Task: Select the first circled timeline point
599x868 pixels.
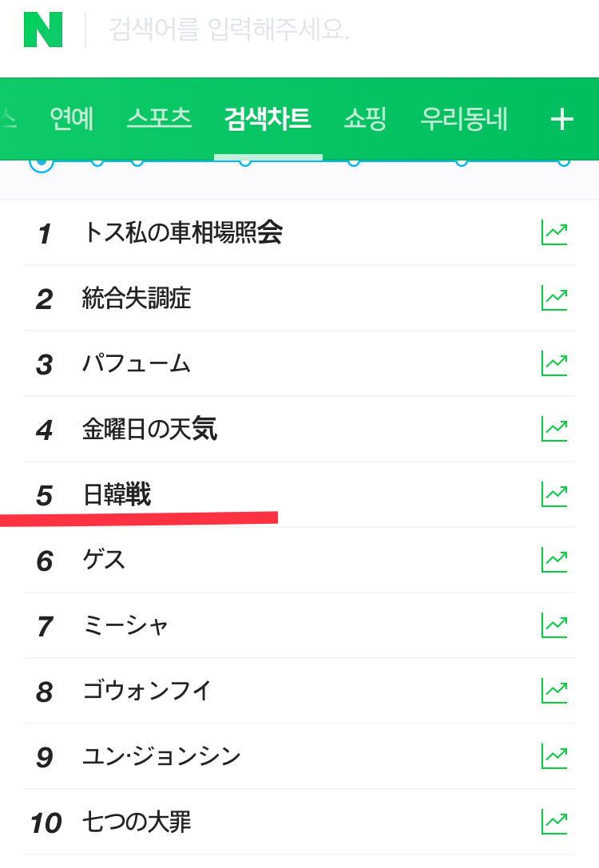Action: coord(42,162)
